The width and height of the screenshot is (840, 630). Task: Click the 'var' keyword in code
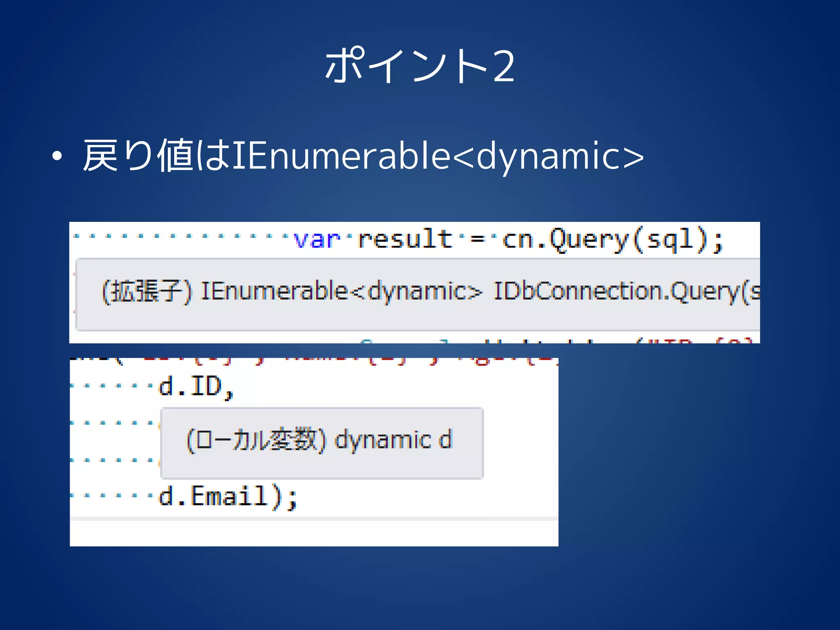[317, 240]
